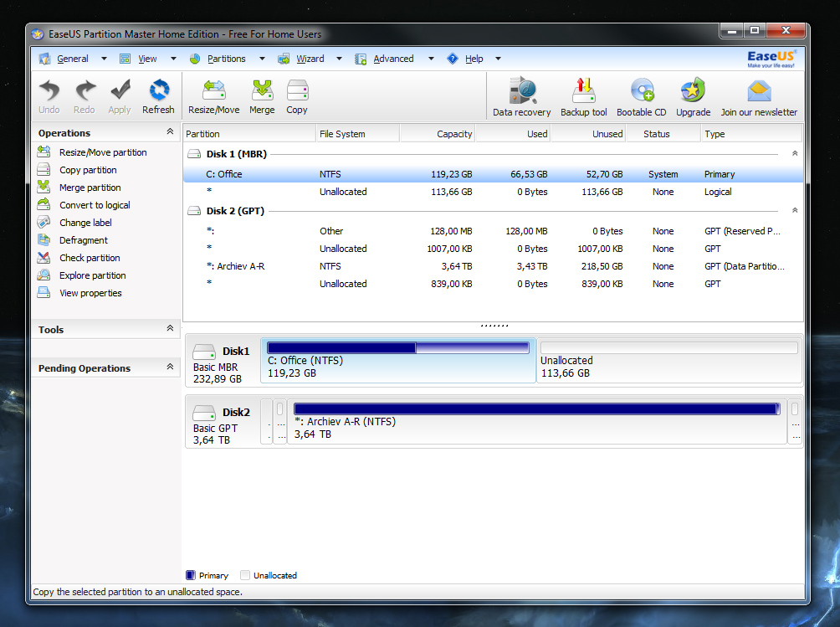Open the Wizard menu
This screenshot has height=627, width=840.
[310, 59]
